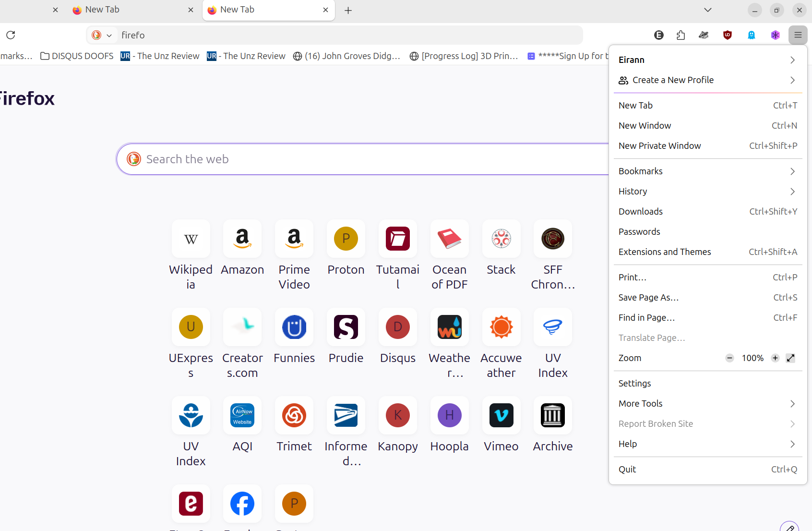Open Passwords from the menu
The image size is (812, 531).
click(x=708, y=232)
